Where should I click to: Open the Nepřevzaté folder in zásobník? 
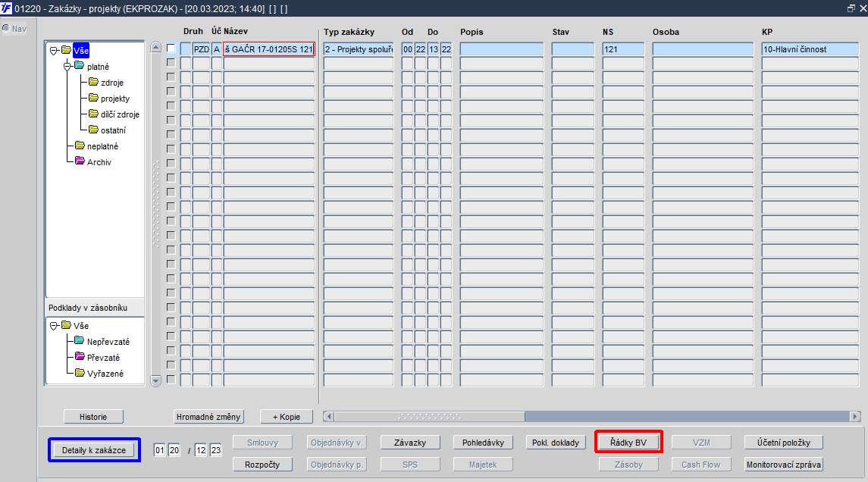pos(102,341)
